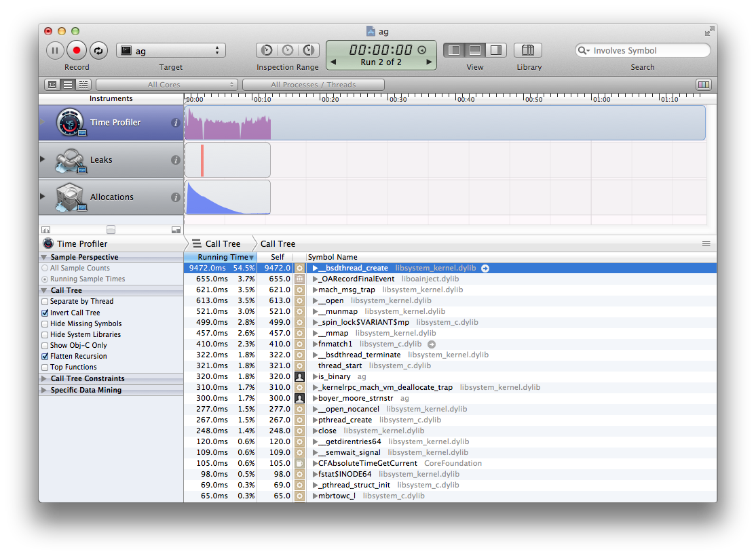The width and height of the screenshot is (756, 556).
Task: Expand Call Tree Constraints section
Action: pyautogui.click(x=44, y=379)
